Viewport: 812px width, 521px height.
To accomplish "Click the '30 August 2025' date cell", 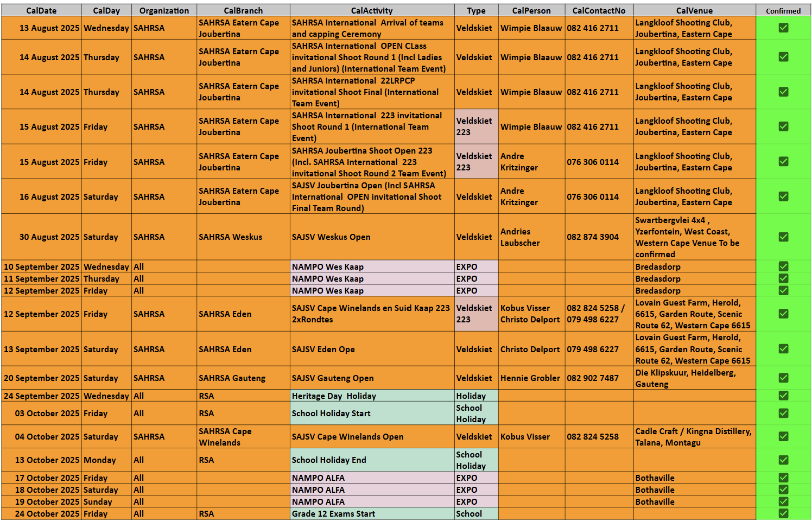I will click(x=41, y=237).
